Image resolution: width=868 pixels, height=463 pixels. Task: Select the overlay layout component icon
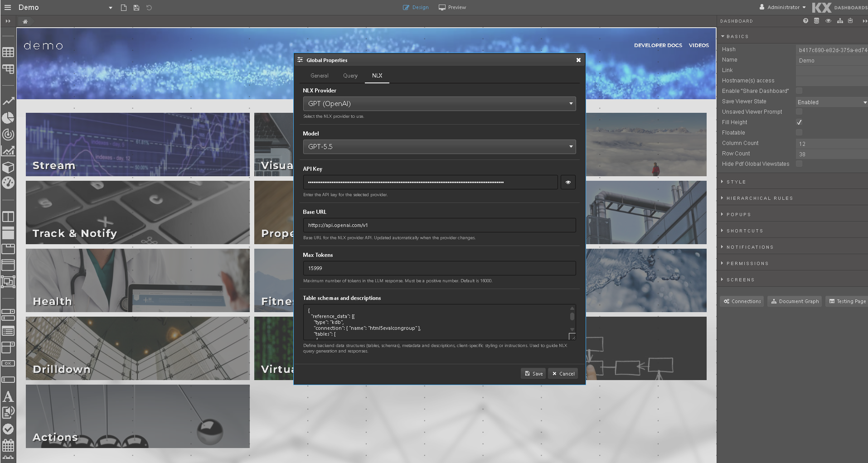point(8,282)
